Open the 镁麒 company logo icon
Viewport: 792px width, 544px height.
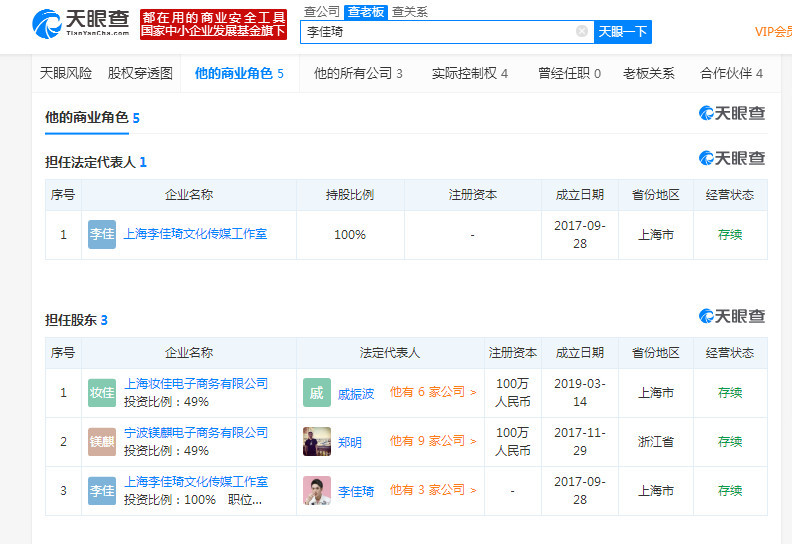[x=102, y=441]
